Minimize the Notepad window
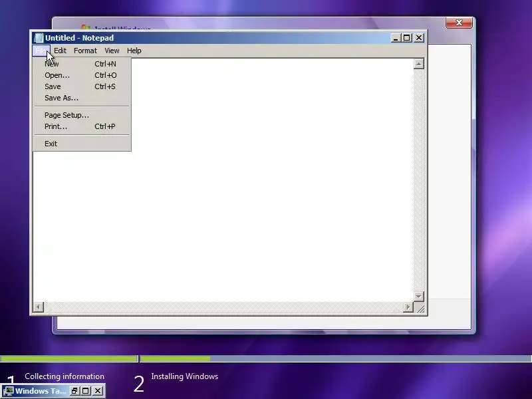 396,38
